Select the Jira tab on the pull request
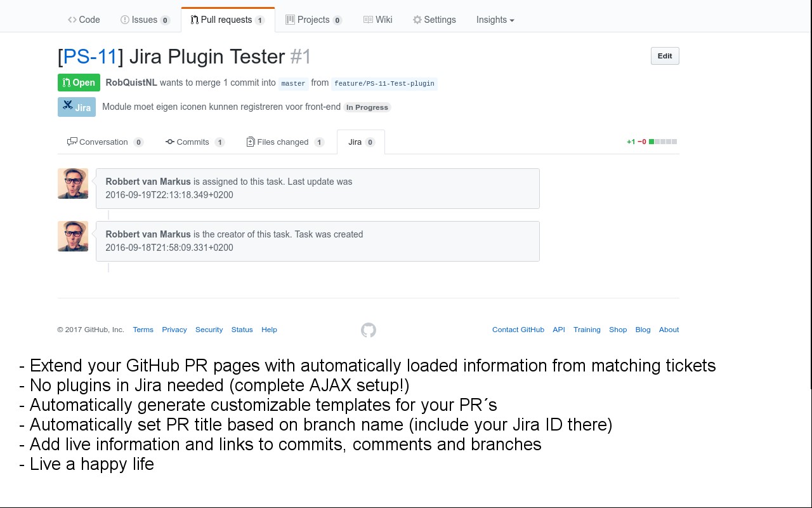812x508 pixels. coord(359,142)
